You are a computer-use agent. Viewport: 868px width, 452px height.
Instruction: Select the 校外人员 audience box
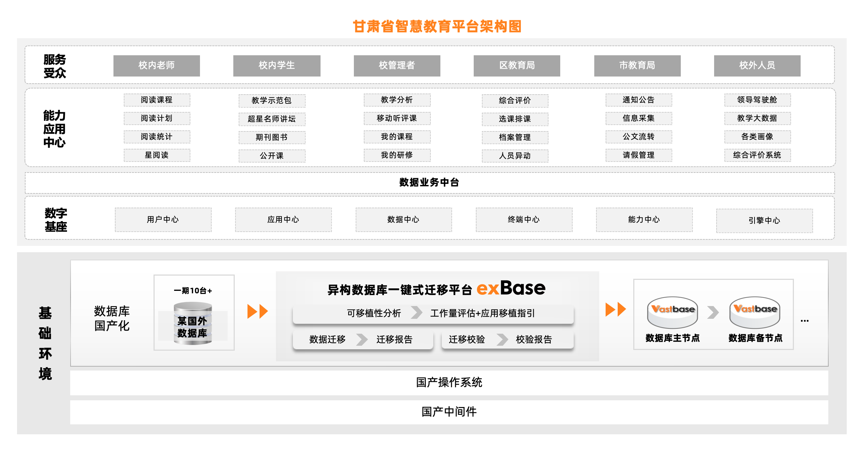point(757,66)
